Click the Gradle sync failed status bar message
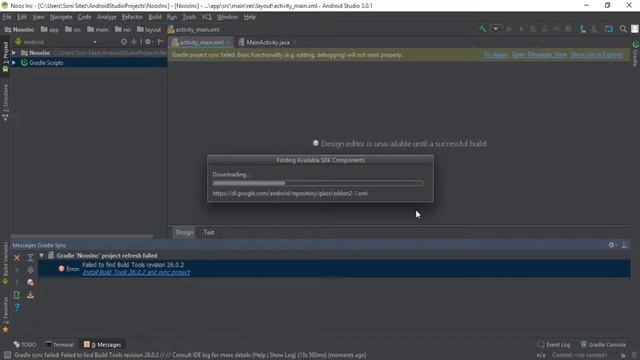 click(190, 355)
